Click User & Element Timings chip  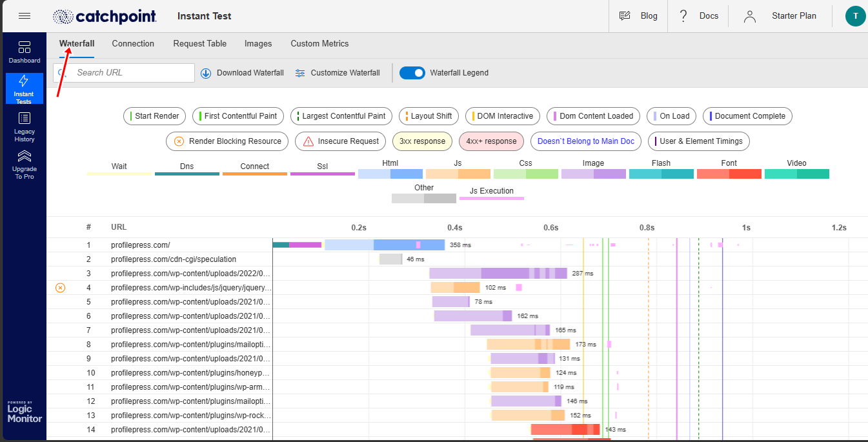tap(698, 141)
